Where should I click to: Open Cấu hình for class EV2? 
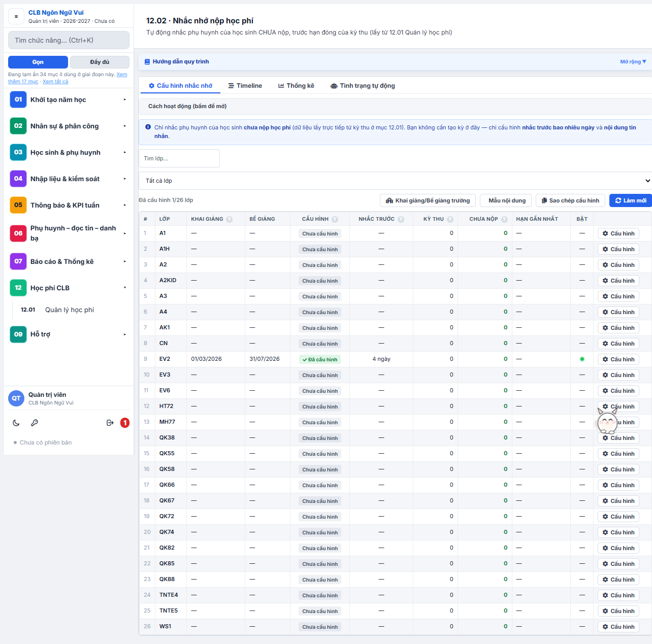618,359
